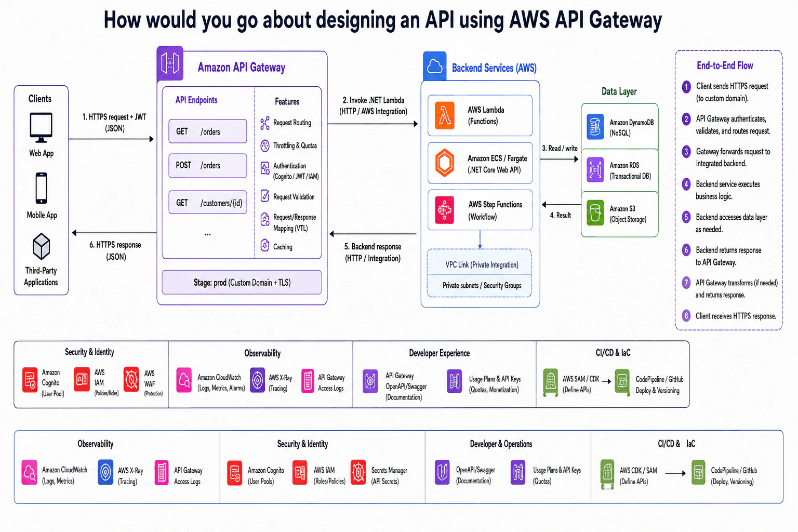The width and height of the screenshot is (798, 532).
Task: Click the API Gateway OpenAPI/Swagger documentation icon
Action: pos(370,382)
